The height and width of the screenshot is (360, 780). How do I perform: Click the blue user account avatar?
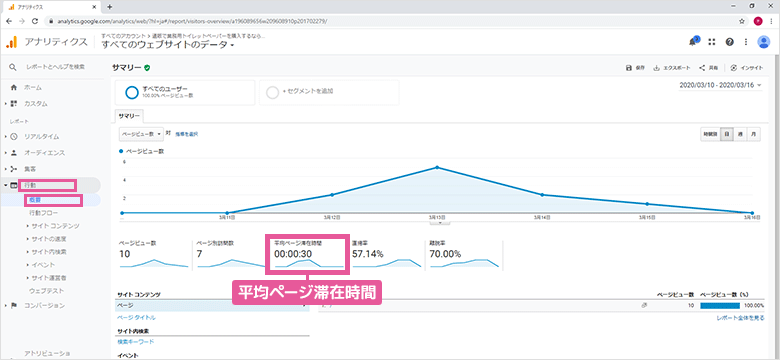click(764, 42)
